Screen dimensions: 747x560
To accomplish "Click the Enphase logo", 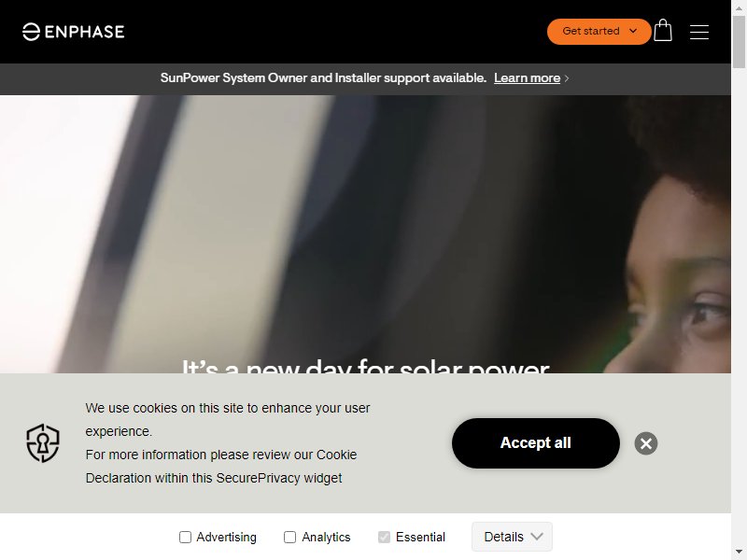I will 74,32.
